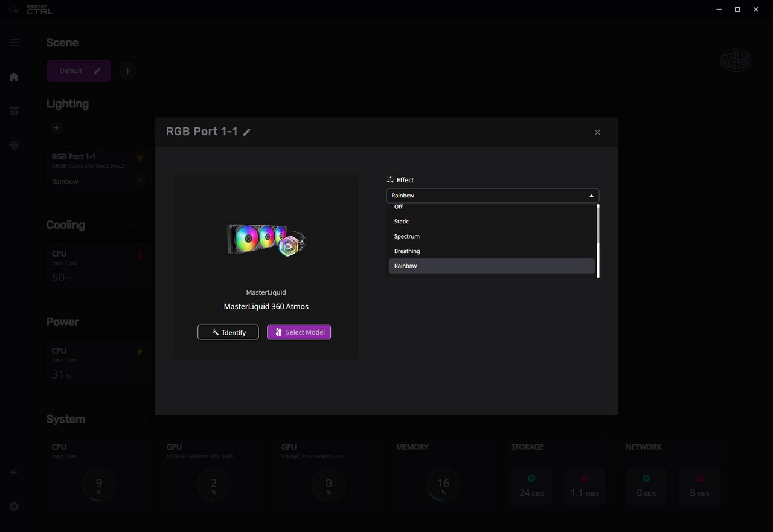Screen dimensions: 773x532
Task: Select Rainbow in the effect list
Action: pyautogui.click(x=492, y=266)
